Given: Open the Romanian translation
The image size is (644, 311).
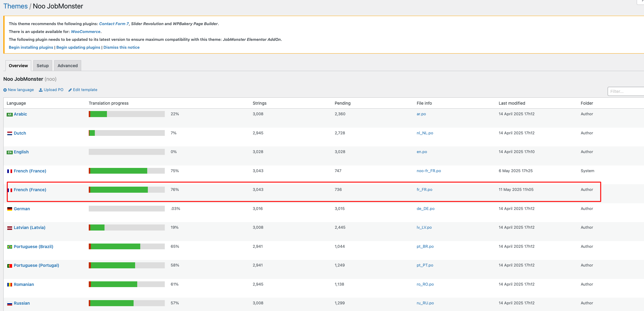Looking at the screenshot, I should click(x=24, y=284).
